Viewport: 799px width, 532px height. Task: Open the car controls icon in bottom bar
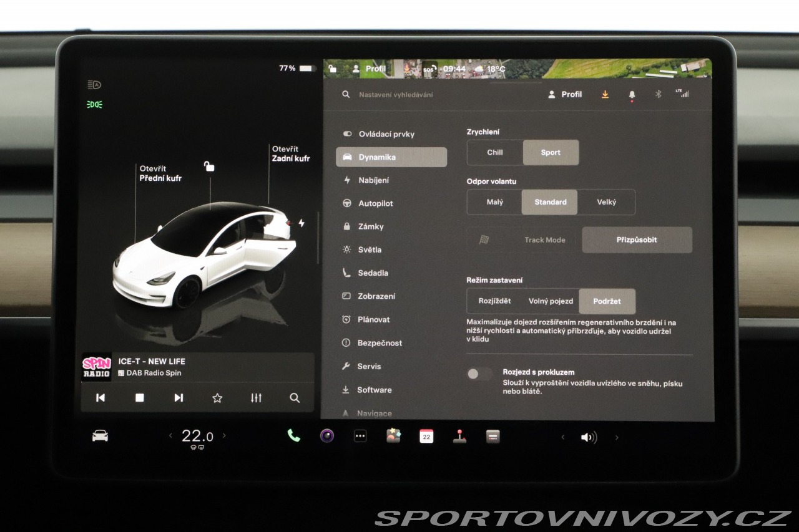(100, 436)
